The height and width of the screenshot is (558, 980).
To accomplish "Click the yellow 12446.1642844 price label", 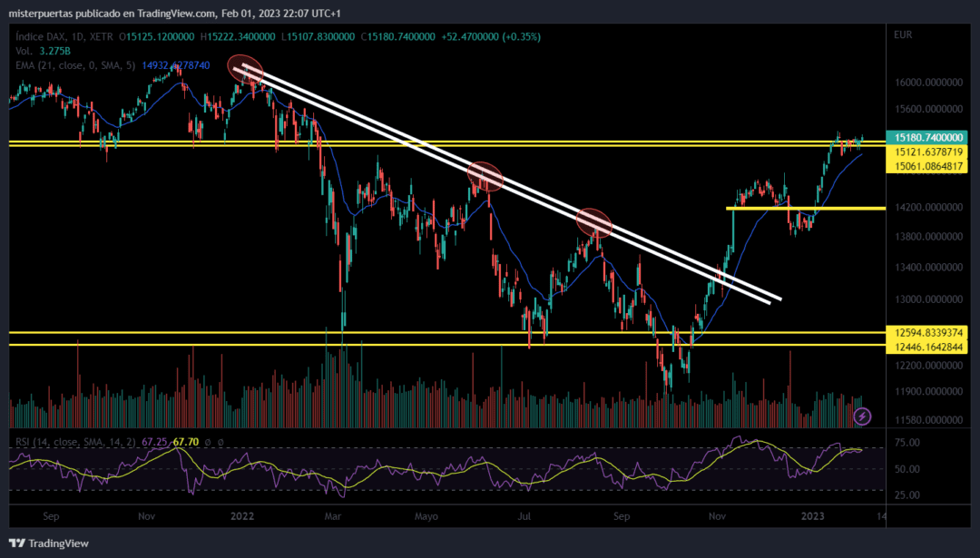I will 926,347.
